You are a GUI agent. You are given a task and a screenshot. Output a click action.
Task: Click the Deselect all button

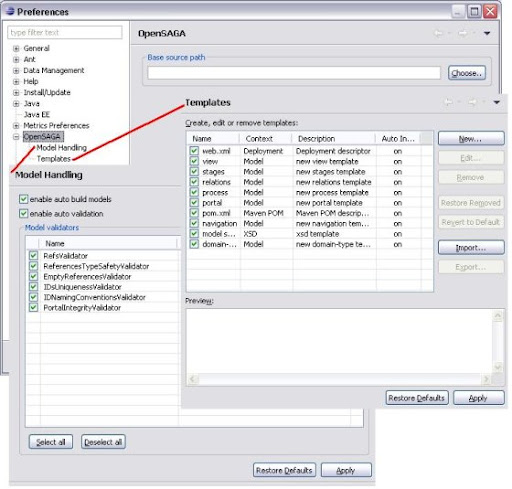[x=103, y=442]
